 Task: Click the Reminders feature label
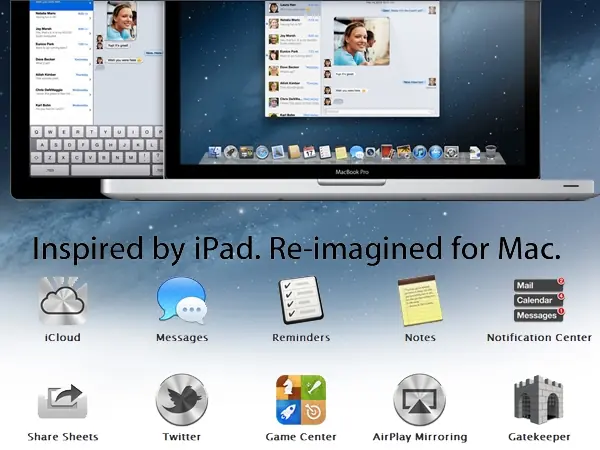(x=301, y=338)
